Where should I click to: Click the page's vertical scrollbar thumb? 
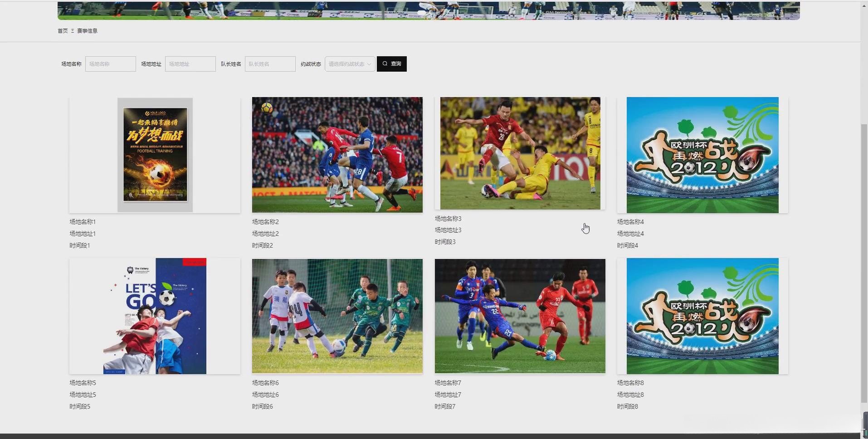point(864,263)
